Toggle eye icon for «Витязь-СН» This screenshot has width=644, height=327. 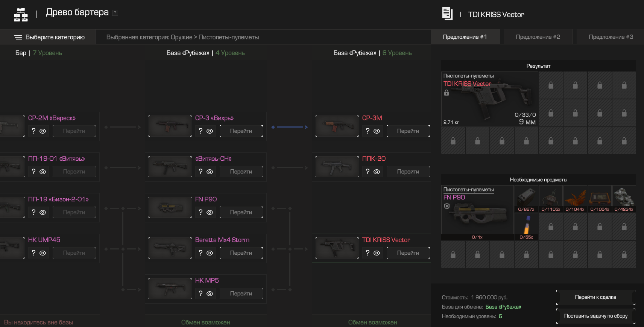[210, 172]
